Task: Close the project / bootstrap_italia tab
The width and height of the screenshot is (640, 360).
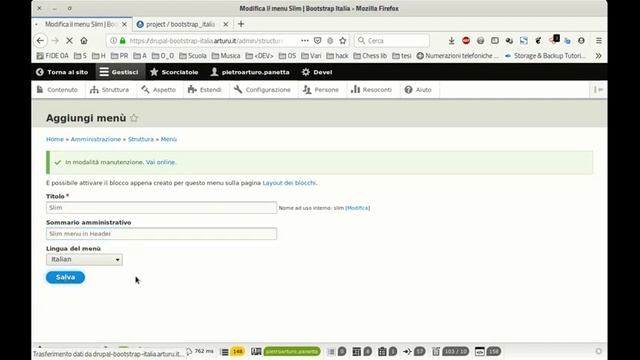Action: (226, 24)
